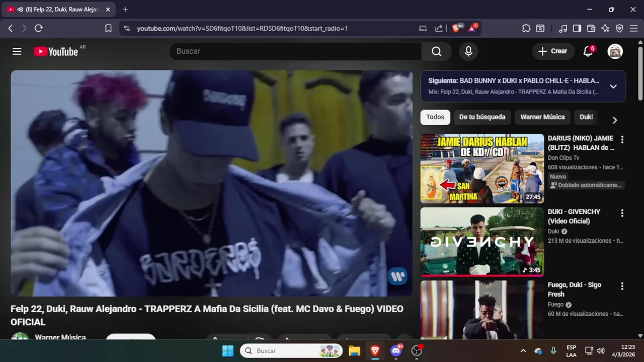Viewport: 644px width, 362px height.
Task: Open options for Sigo Fresh video
Action: tap(622, 286)
